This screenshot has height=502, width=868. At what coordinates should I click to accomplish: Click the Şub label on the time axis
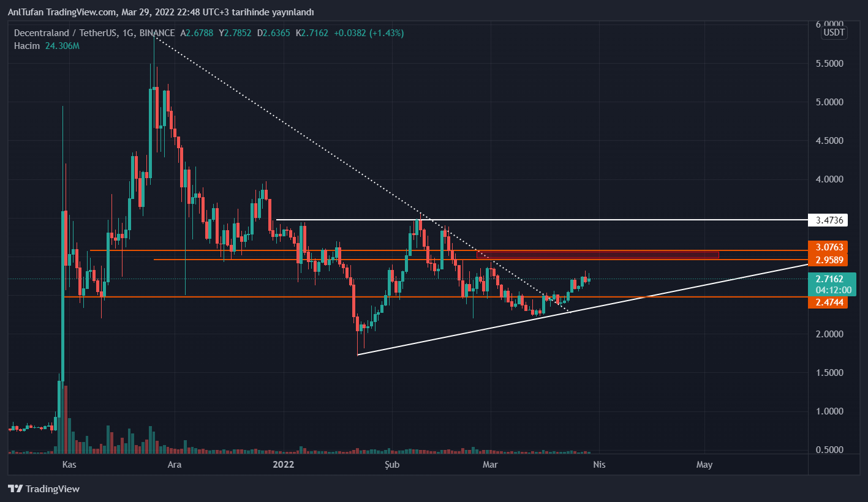(391, 465)
